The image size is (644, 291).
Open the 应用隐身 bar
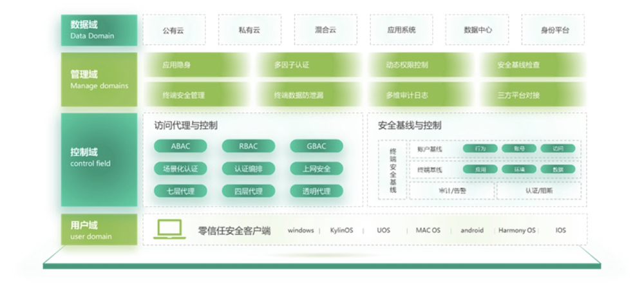coord(197,65)
